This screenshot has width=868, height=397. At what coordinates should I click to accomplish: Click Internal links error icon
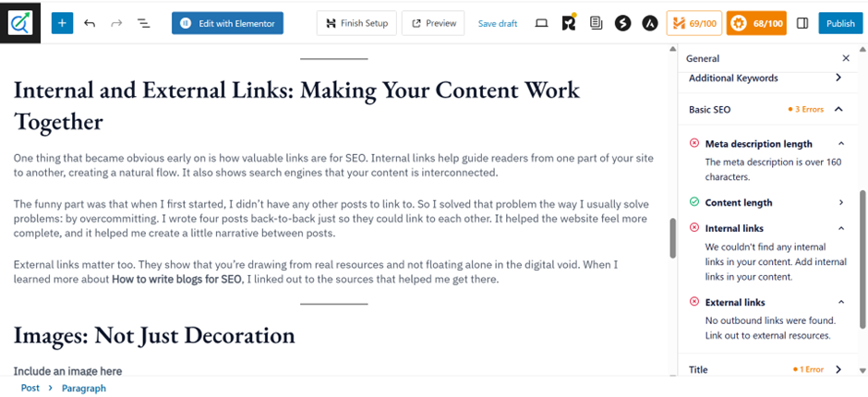694,228
